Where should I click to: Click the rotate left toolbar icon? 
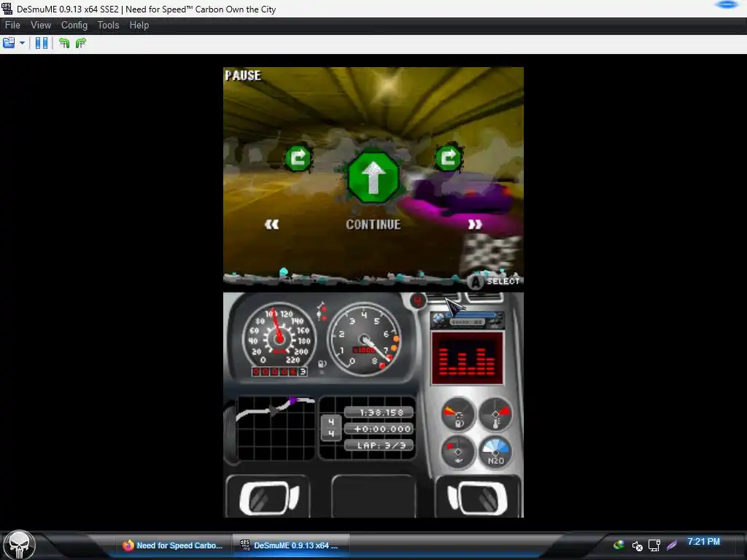click(x=64, y=43)
